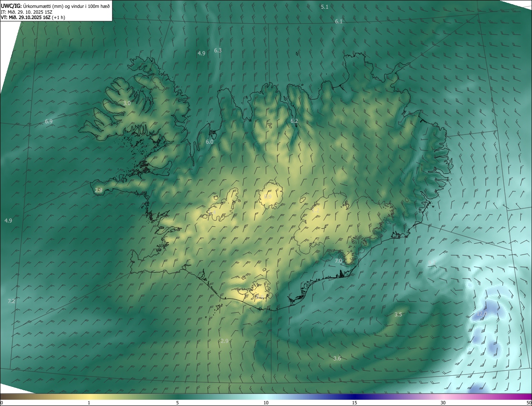The image size is (532, 406).
Task: Click the 6.3 value label
Action: coord(217,50)
